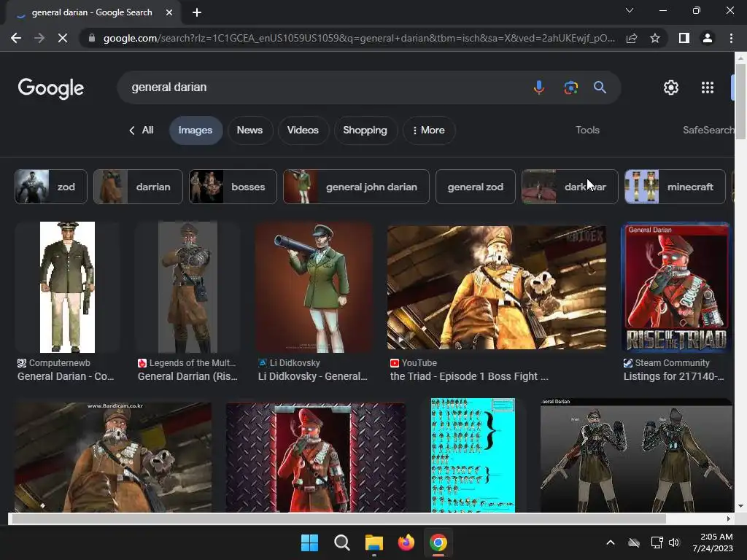Filter by the general zod chip
The height and width of the screenshot is (560, 747).
pos(476,187)
